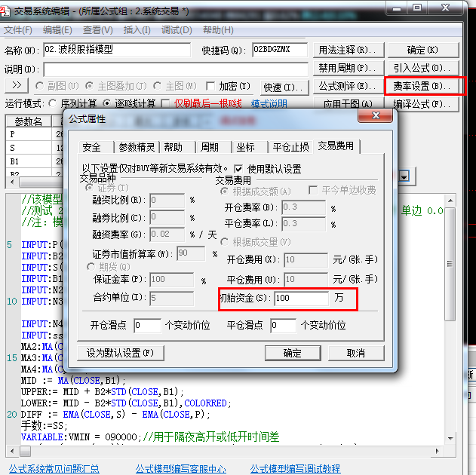This screenshot has width=476, height=475.
Task: Open 公式模型编写调试教程 link
Action: click(295, 469)
